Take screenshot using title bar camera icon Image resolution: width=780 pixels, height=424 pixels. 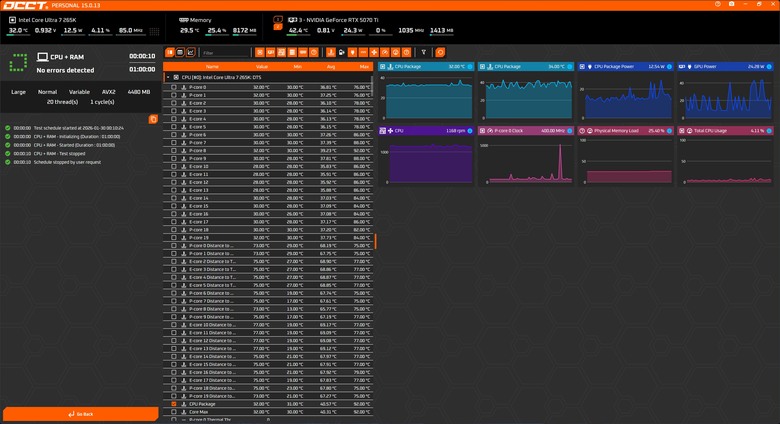[x=731, y=4]
